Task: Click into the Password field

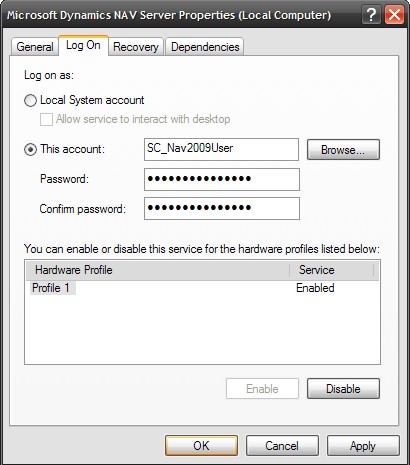Action: click(222, 179)
